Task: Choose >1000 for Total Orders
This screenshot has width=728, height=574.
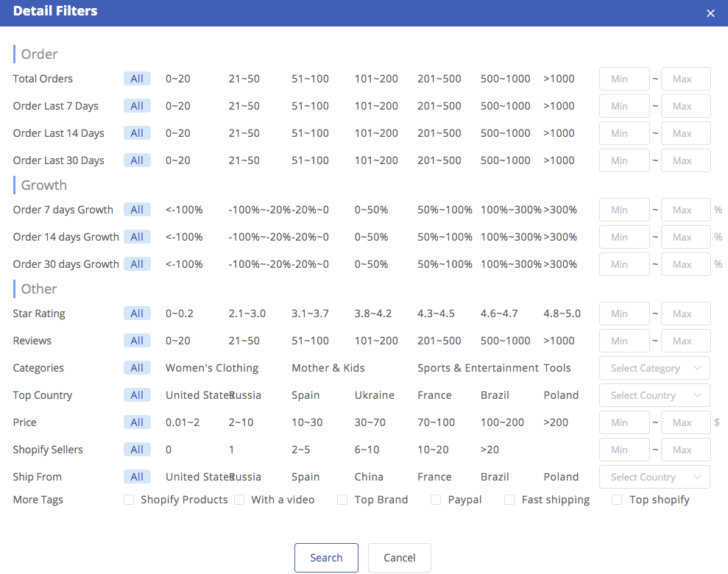Action: pos(559,79)
